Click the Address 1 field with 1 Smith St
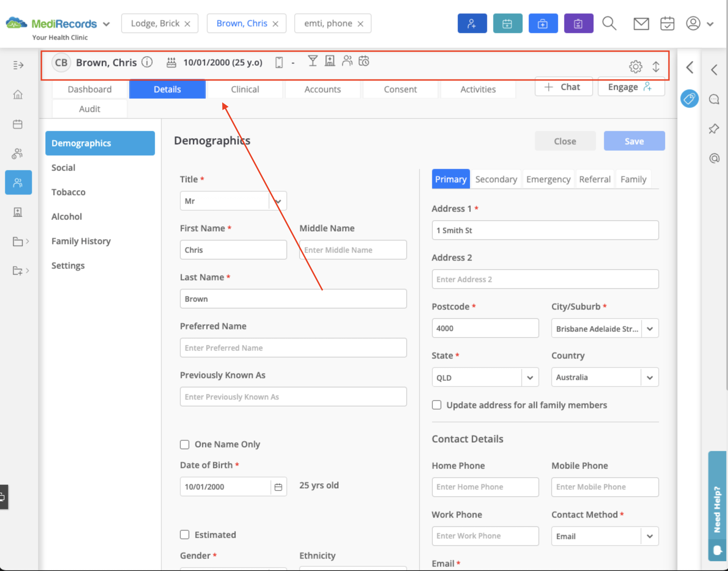This screenshot has height=571, width=728. (545, 230)
